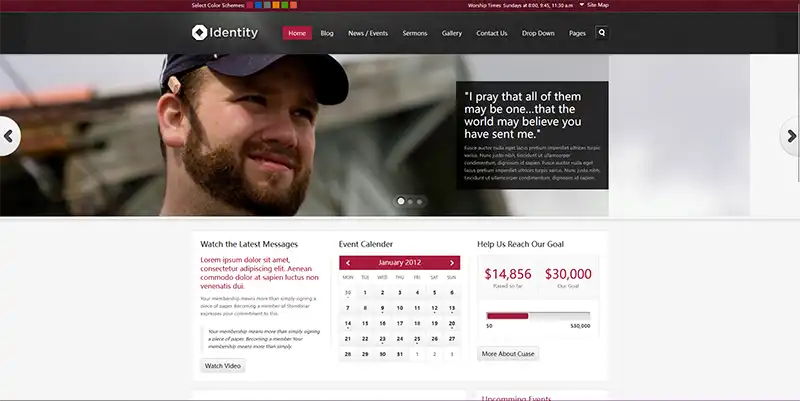Advance the slider with the right arrow

click(x=790, y=136)
